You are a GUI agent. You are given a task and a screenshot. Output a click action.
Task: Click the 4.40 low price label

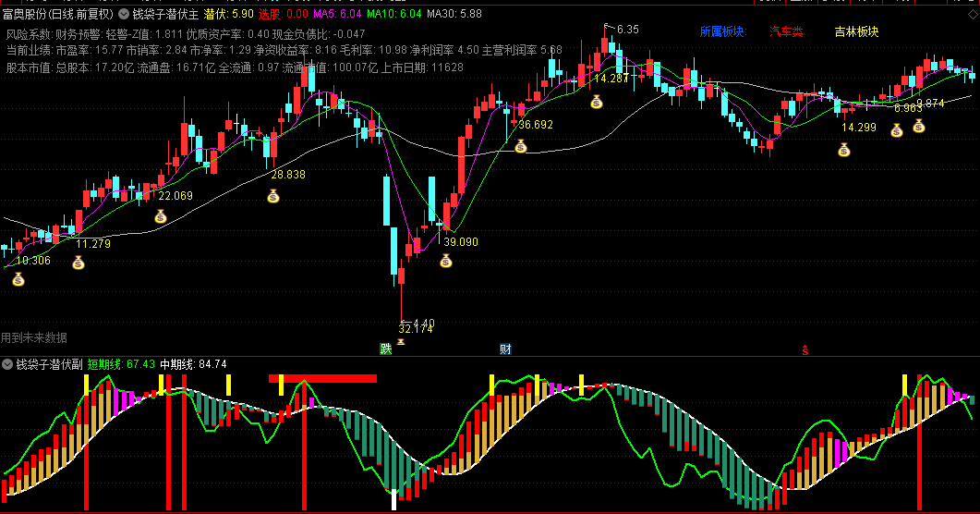tap(423, 323)
